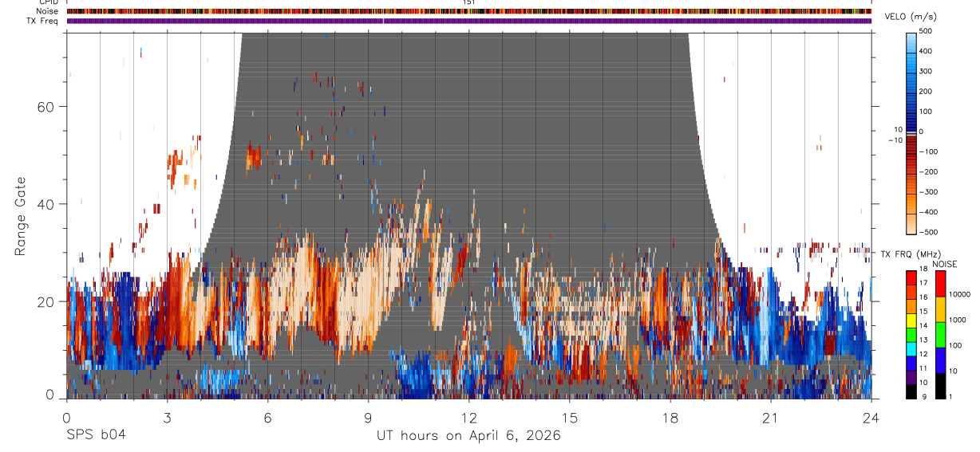
Task: Click the -100 tick on velocity scale
Action: [x=929, y=151]
